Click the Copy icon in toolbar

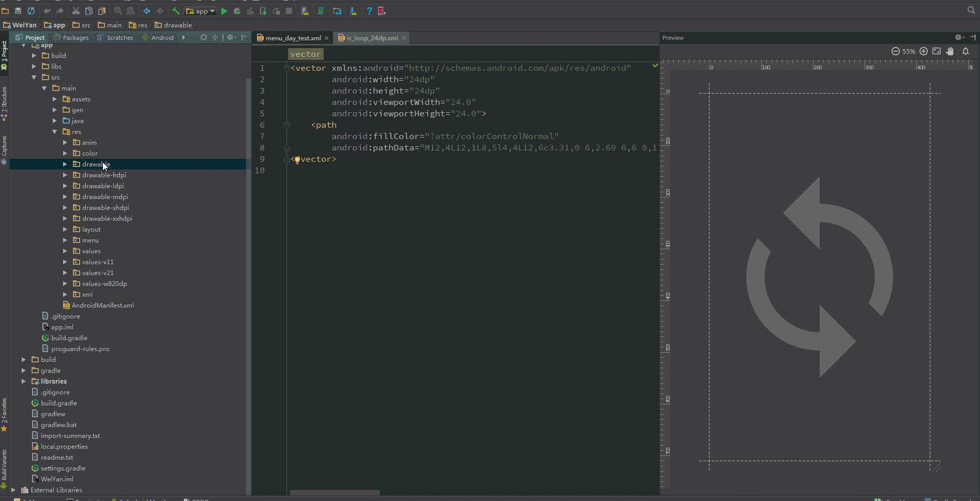(89, 11)
